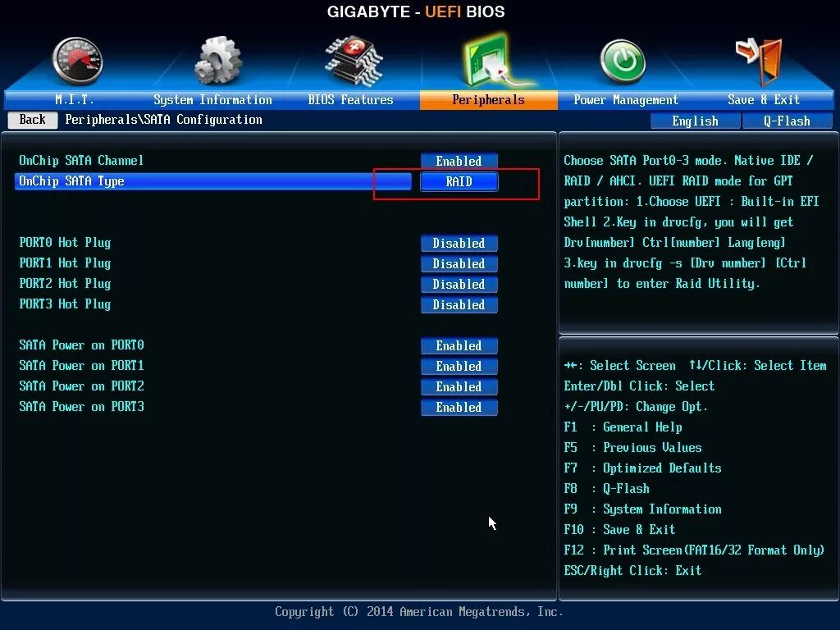This screenshot has height=630, width=840.
Task: Click the F8 Q-Flash help line
Action: 606,489
